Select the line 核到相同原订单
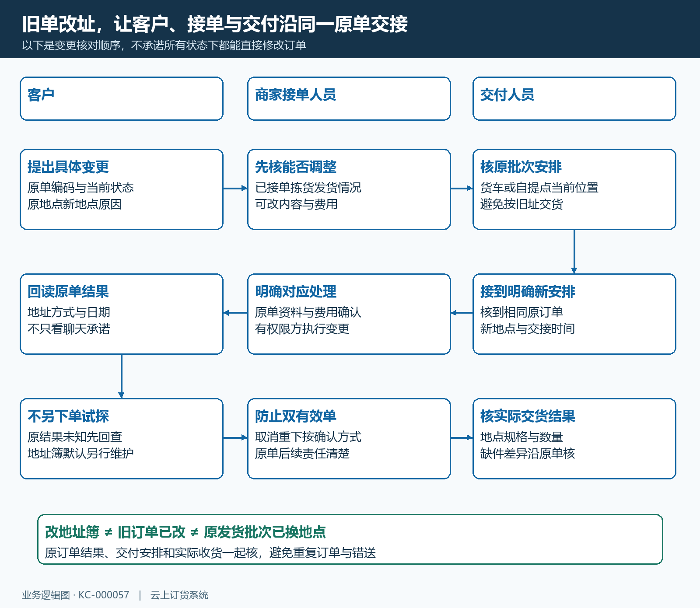700x608 pixels. (x=521, y=312)
